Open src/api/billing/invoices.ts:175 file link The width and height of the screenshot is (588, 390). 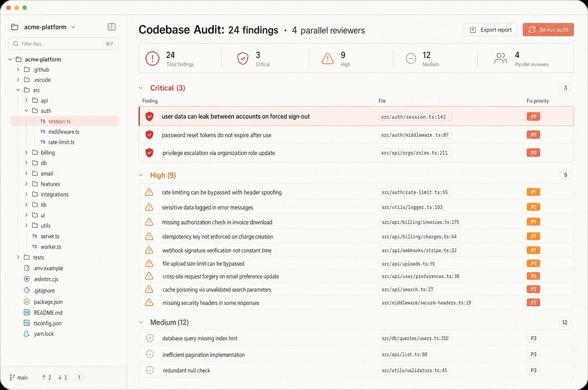[x=420, y=222]
